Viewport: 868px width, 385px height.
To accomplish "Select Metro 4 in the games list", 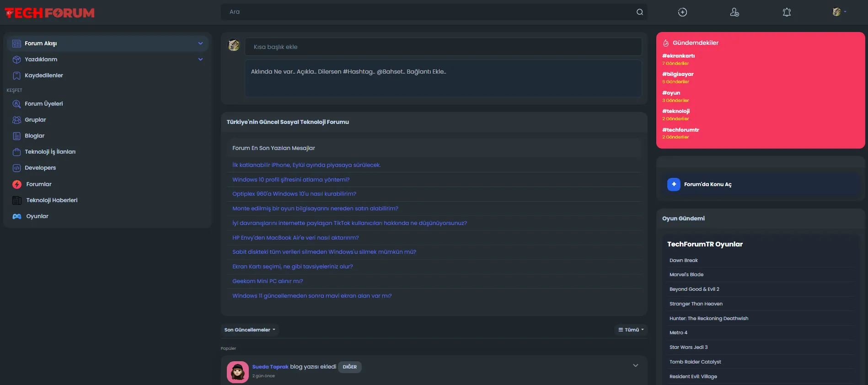I will [678, 333].
